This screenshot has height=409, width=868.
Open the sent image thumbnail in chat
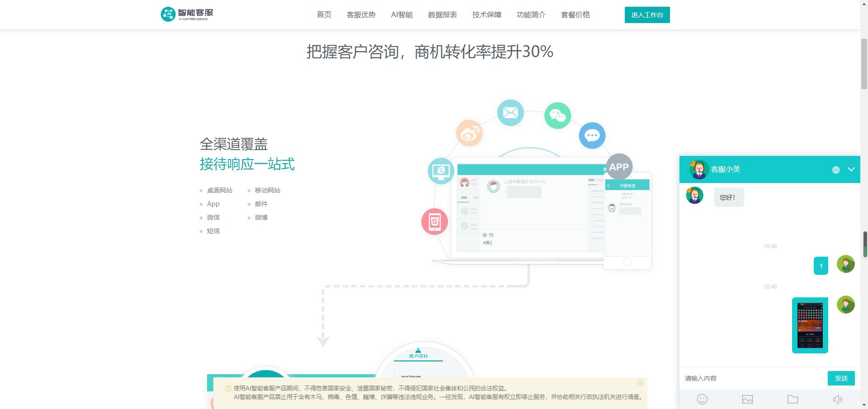tap(810, 325)
